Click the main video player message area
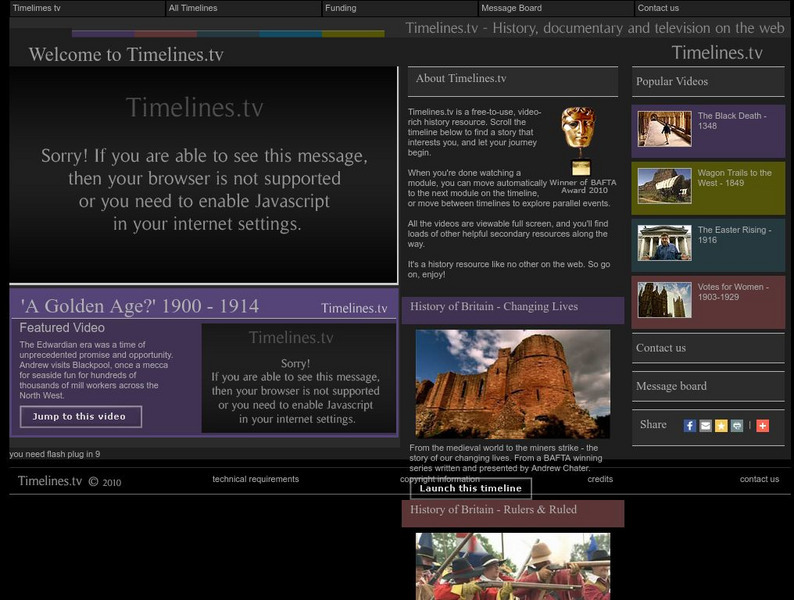 [x=204, y=175]
